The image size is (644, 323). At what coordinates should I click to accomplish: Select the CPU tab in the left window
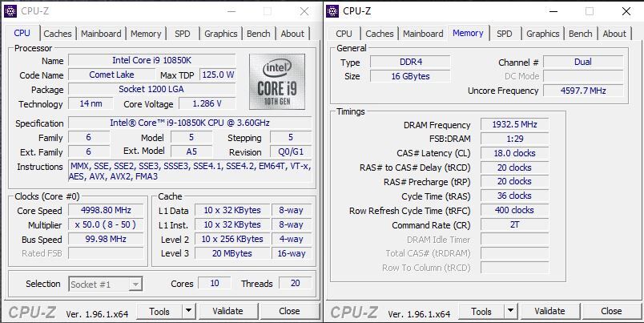(22, 33)
